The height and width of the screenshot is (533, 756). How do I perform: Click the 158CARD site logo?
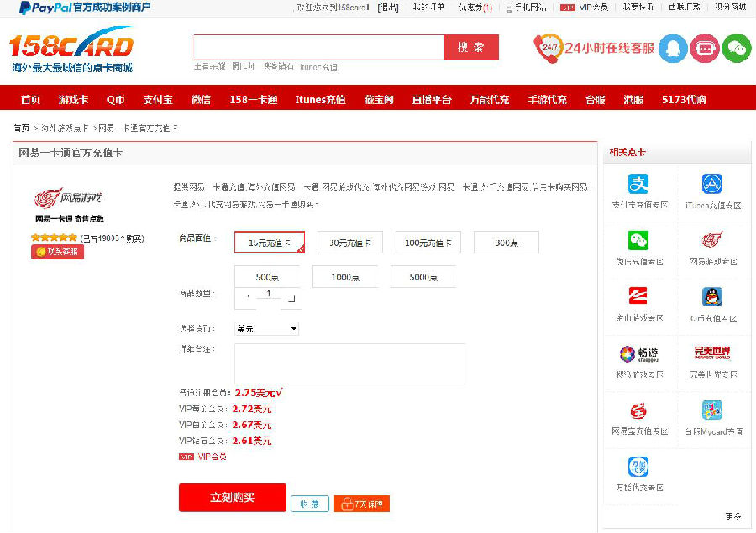click(x=71, y=50)
